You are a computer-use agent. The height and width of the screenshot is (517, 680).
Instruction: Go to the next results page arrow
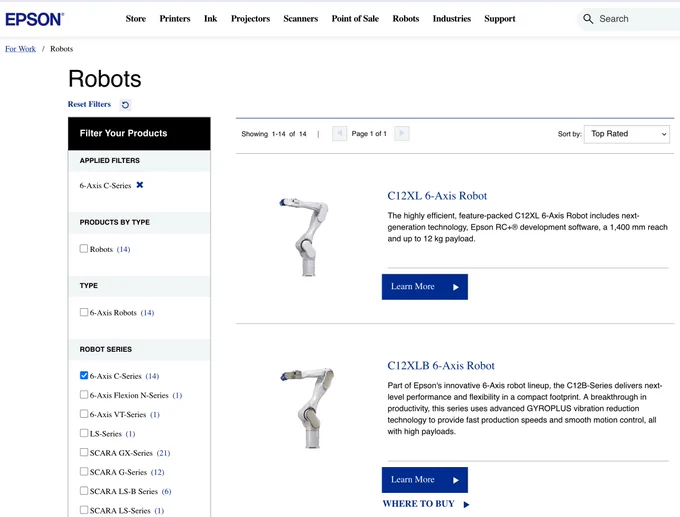coord(402,133)
